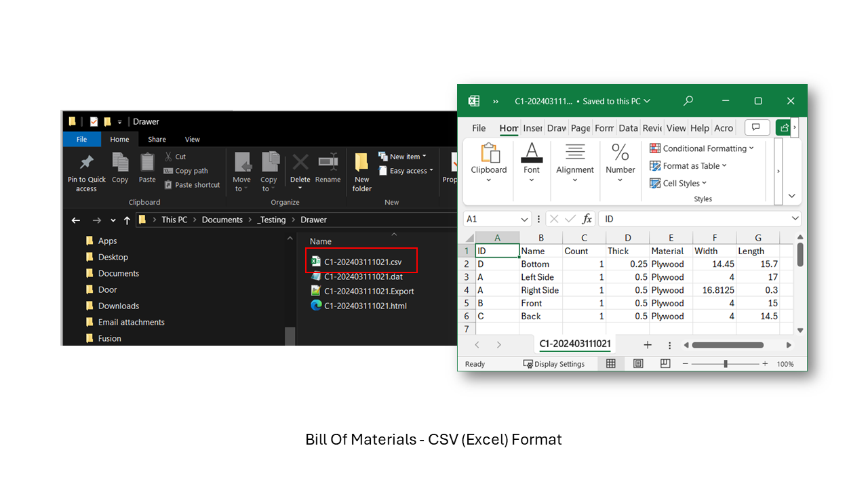Open Cell Styles in Excel
Viewport: 868px width, 488px height.
pos(678,183)
